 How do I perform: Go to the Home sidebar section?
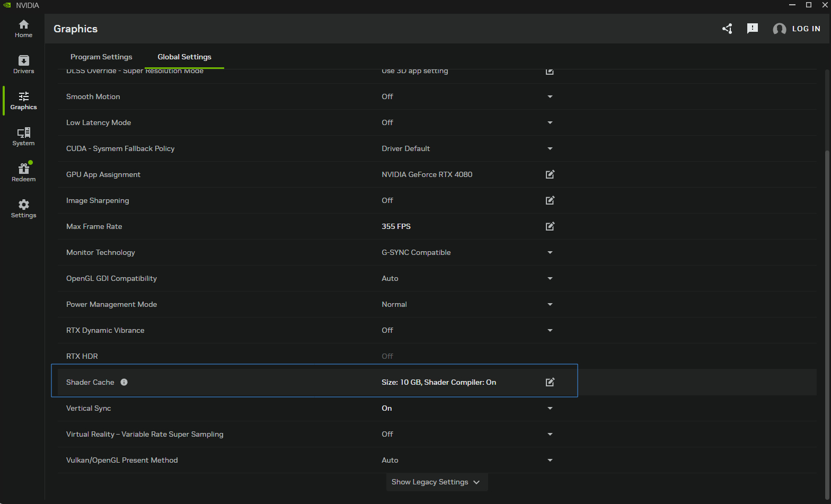[x=23, y=29]
